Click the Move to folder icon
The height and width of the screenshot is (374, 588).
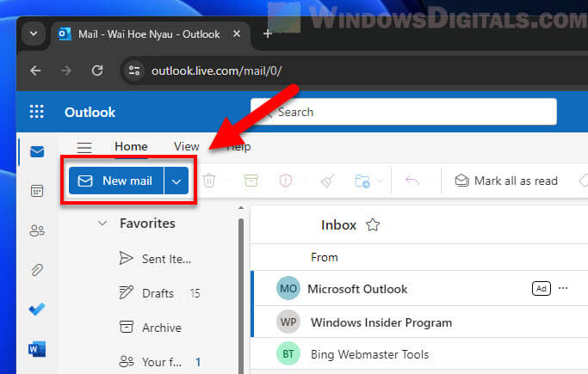(x=362, y=181)
